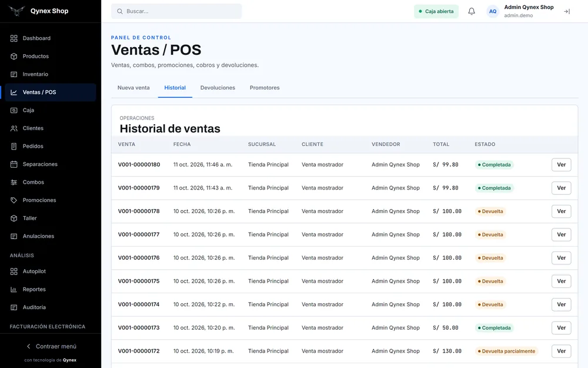Click date 11 oct. 2026, 11:46 a. m.
588x368 pixels.
(202, 164)
